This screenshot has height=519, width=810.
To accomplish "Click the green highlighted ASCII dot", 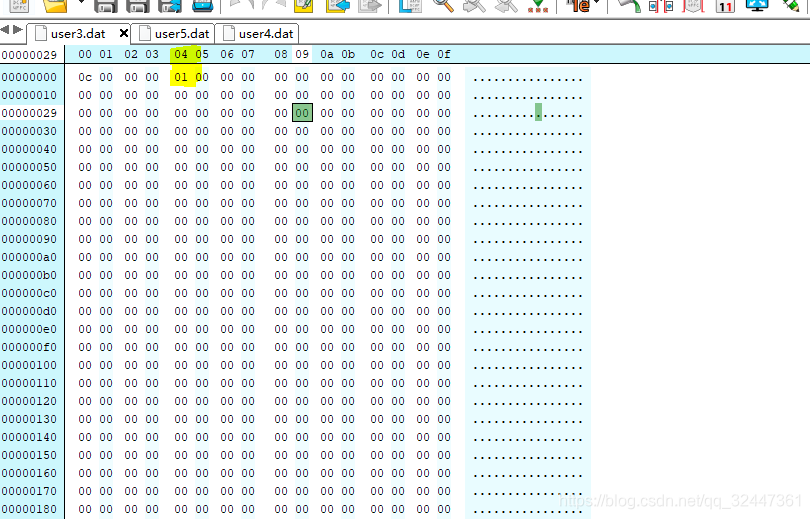I will 538,112.
